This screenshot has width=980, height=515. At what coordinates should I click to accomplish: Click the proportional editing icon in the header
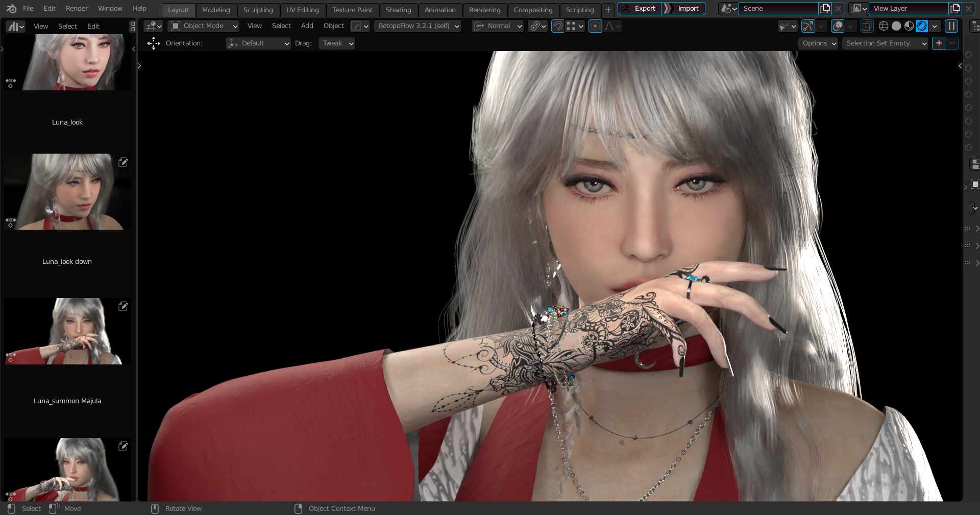595,26
